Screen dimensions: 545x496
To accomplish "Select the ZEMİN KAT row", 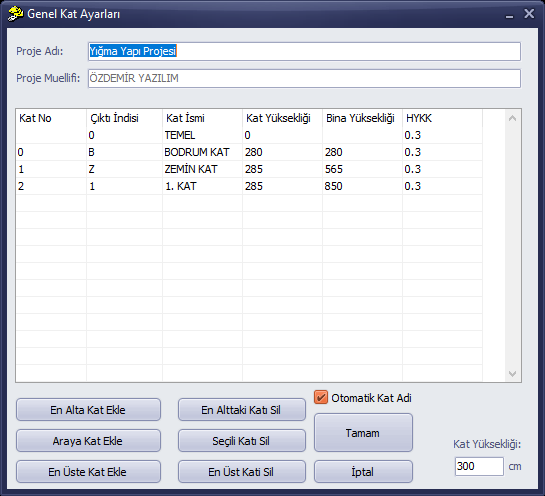I will pyautogui.click(x=249, y=169).
